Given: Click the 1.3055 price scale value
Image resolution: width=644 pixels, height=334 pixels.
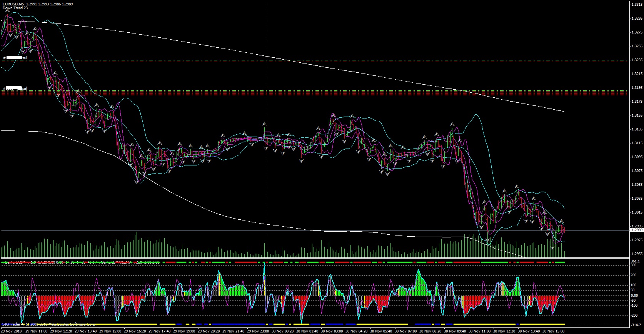Looking at the screenshot, I should [x=637, y=185].
